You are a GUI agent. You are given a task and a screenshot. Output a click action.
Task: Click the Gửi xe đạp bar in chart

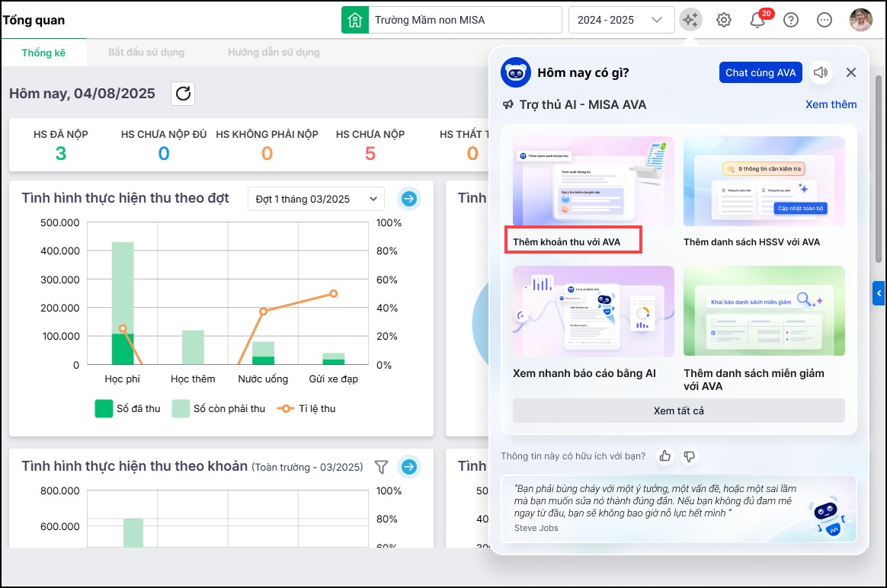pyautogui.click(x=334, y=359)
